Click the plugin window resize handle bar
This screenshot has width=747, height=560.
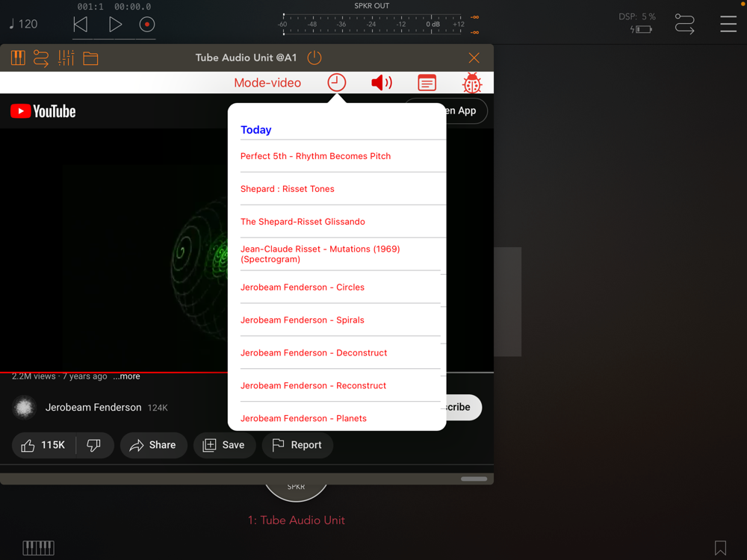coord(474,479)
